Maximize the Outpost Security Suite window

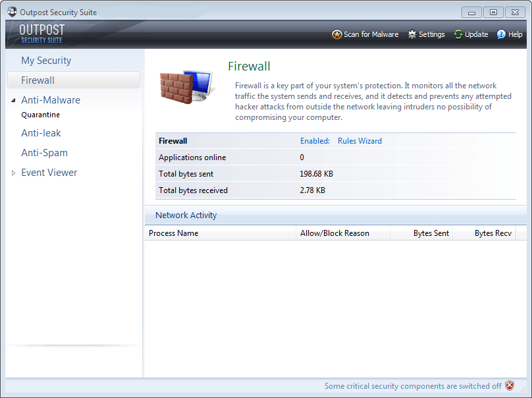coord(493,13)
